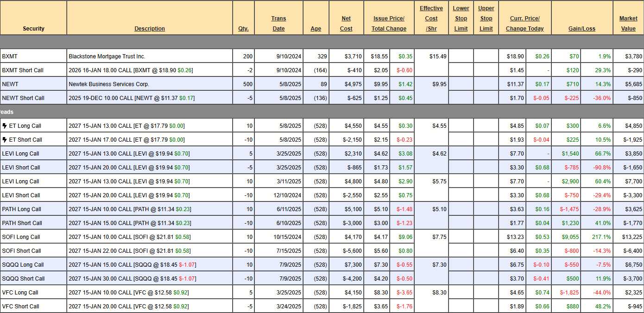
Task: Click the Trans Date column header
Action: point(278,24)
